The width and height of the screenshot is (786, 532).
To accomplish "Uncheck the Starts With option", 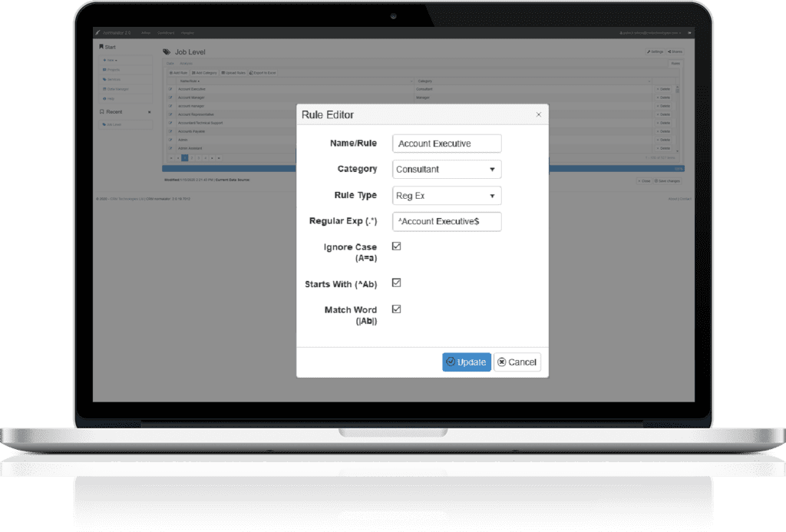I will (396, 283).
